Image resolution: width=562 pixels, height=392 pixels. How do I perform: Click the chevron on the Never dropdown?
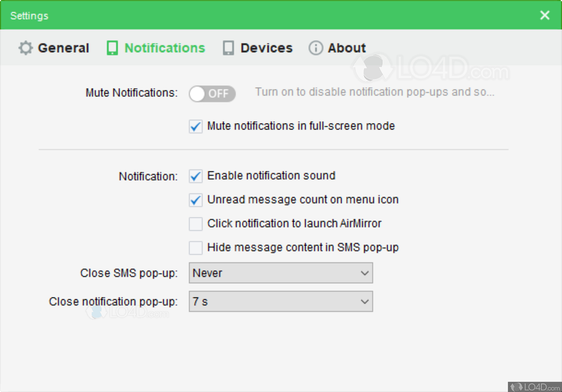pos(364,273)
